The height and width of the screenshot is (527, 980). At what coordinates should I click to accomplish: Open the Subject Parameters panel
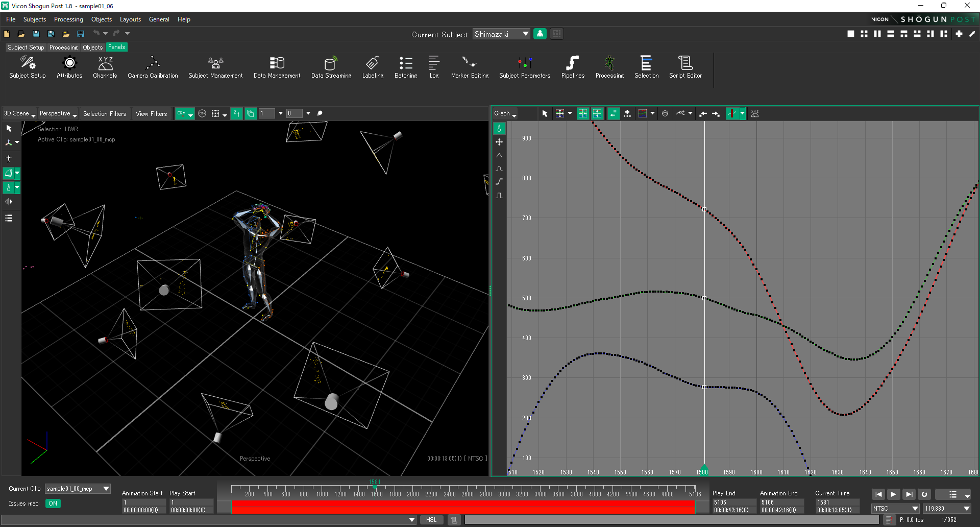click(524, 67)
